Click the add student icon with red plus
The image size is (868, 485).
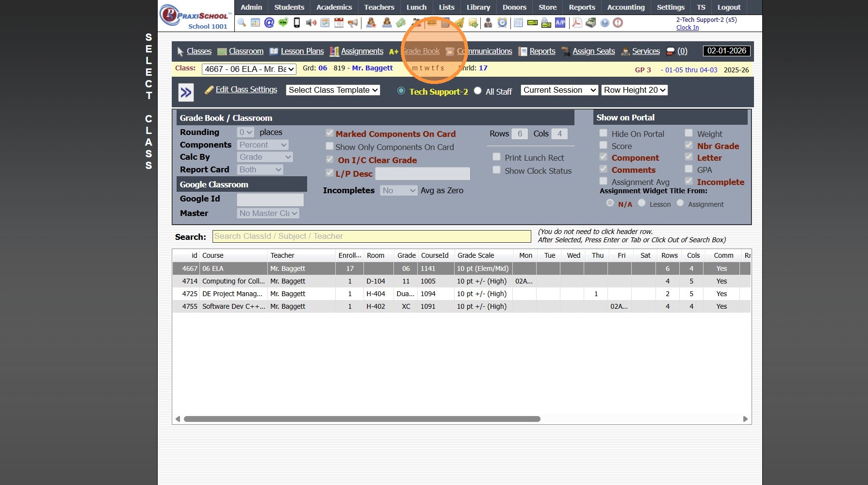[x=371, y=23]
